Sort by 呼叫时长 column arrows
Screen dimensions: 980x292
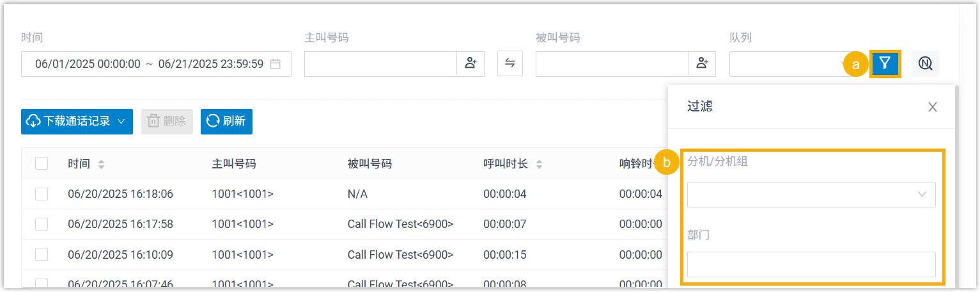[539, 165]
